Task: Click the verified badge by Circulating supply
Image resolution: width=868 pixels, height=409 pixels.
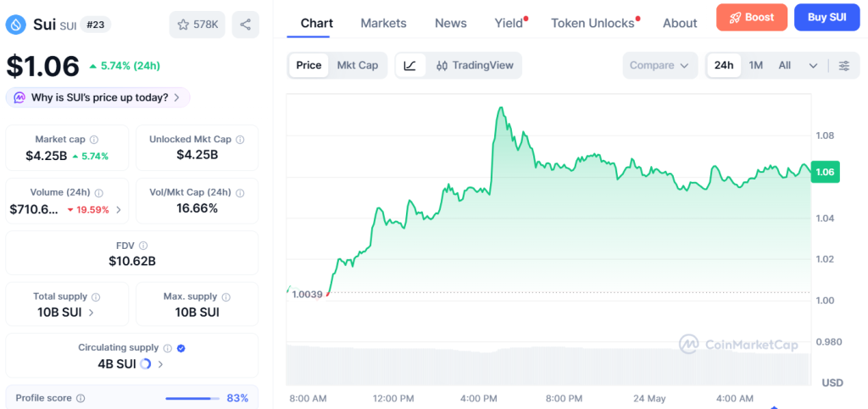Action: [181, 348]
